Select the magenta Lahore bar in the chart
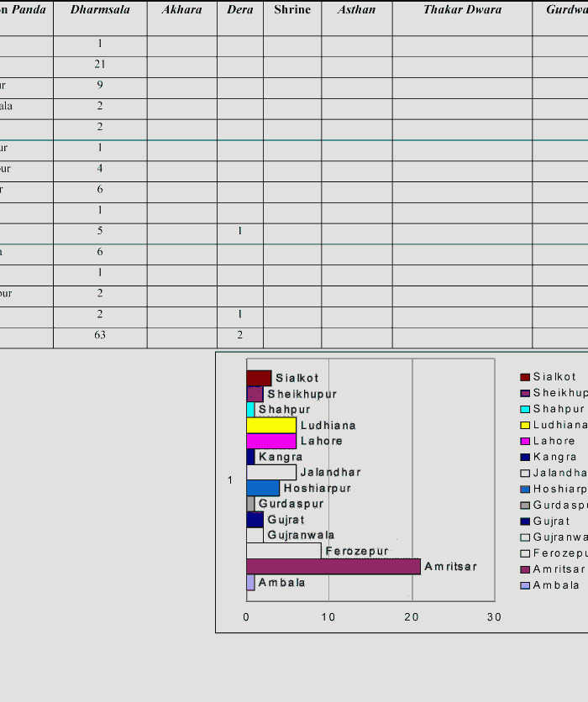 coord(270,441)
